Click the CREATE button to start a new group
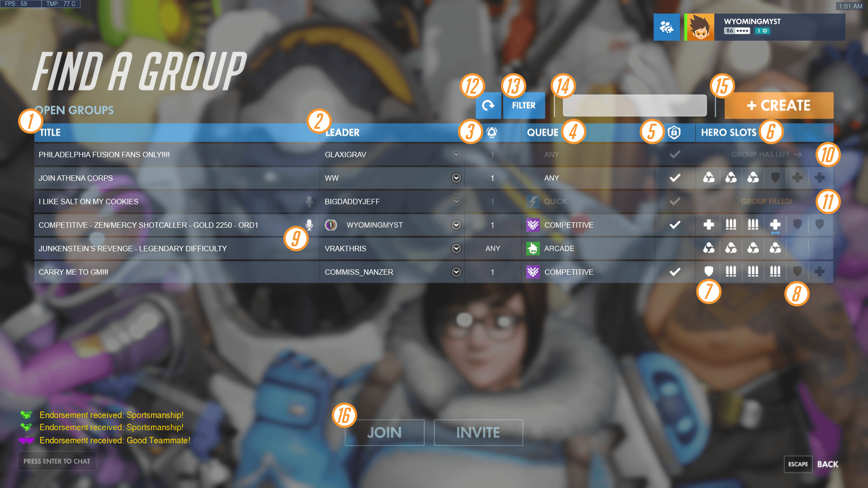Viewport: 868px width, 488px height. click(778, 105)
